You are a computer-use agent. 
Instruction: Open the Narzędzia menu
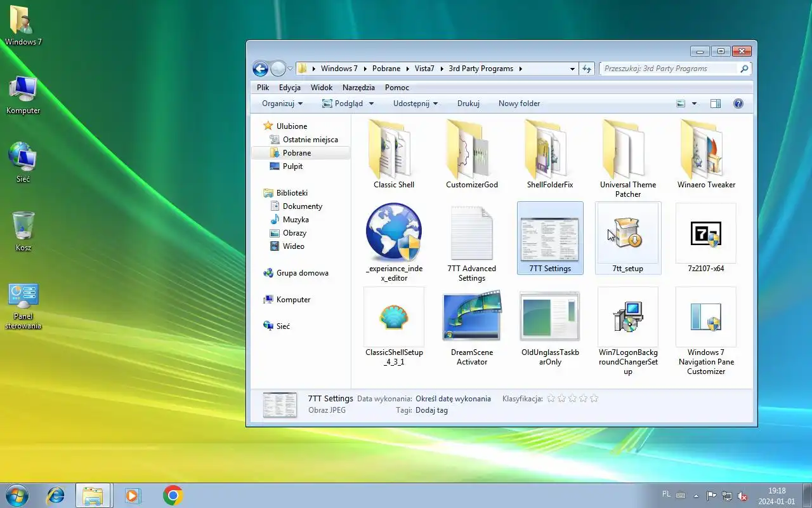tap(358, 88)
